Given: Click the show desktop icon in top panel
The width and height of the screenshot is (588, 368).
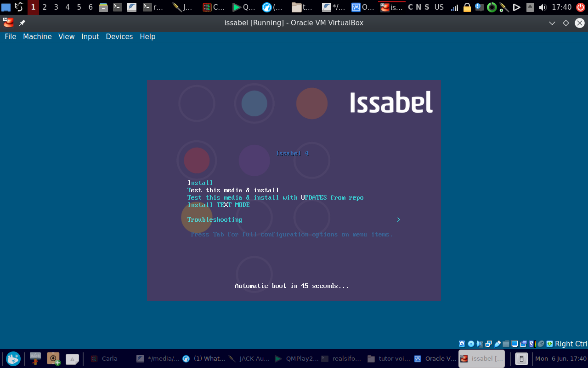Looking at the screenshot, I should click(6, 7).
